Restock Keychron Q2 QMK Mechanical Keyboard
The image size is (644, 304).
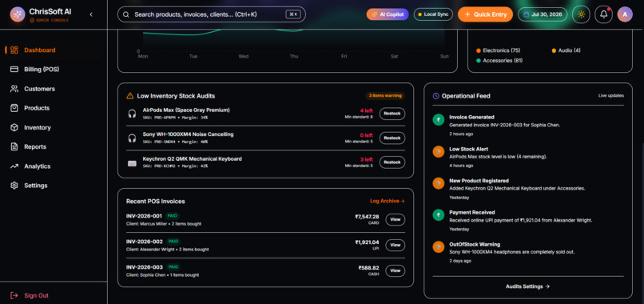point(392,162)
